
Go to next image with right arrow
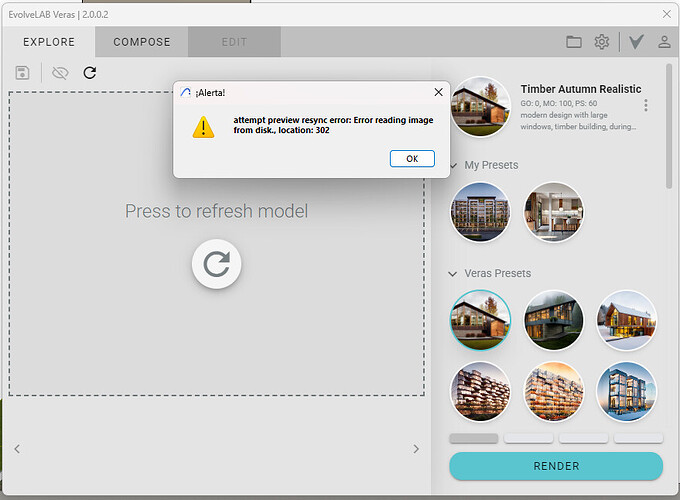[416, 449]
